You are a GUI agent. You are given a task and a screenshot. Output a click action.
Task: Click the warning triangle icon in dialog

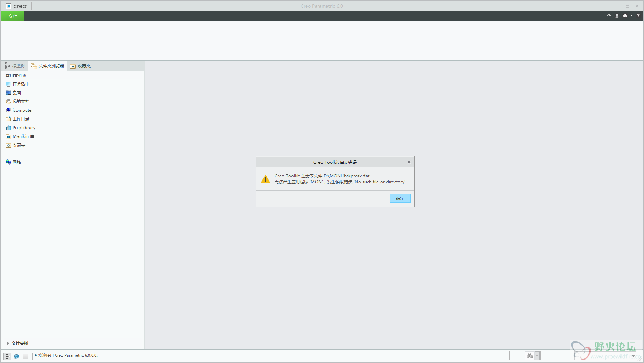click(x=266, y=179)
